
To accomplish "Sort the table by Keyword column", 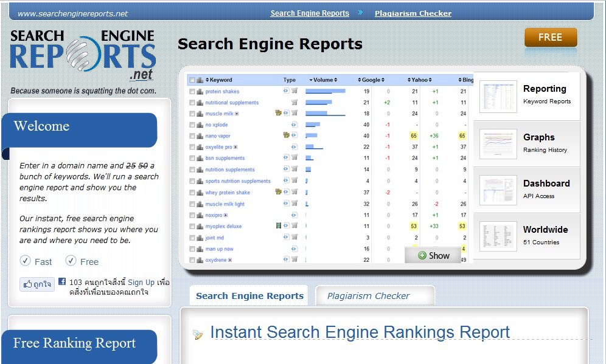I will click(x=219, y=80).
